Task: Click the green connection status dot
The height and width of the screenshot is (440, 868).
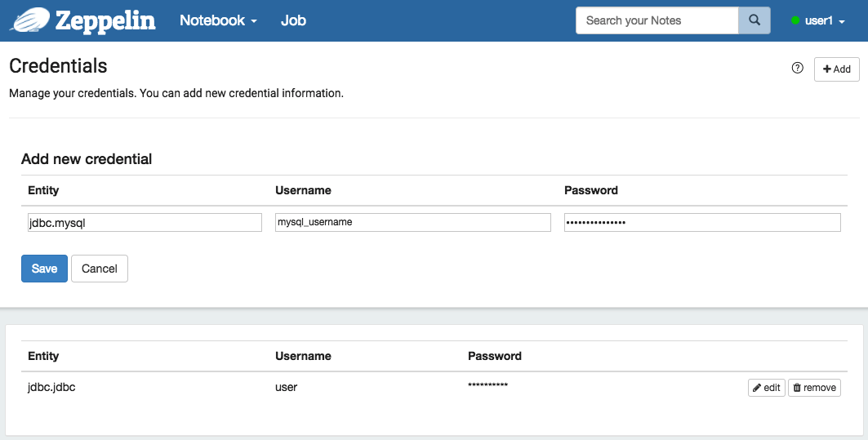Action: point(795,21)
